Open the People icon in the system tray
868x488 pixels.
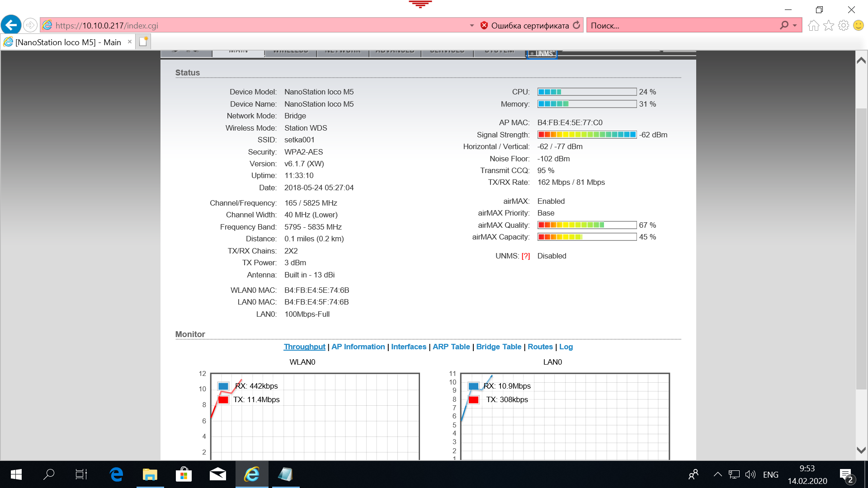click(693, 474)
